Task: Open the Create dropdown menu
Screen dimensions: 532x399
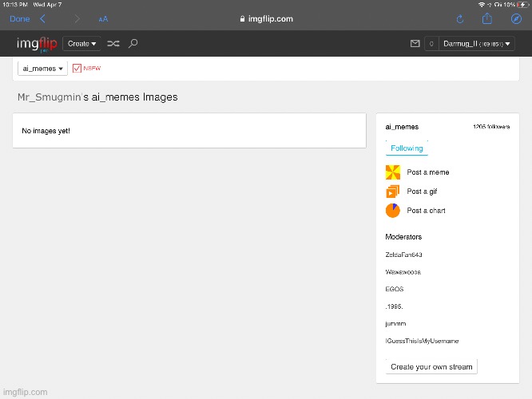Action: click(82, 44)
